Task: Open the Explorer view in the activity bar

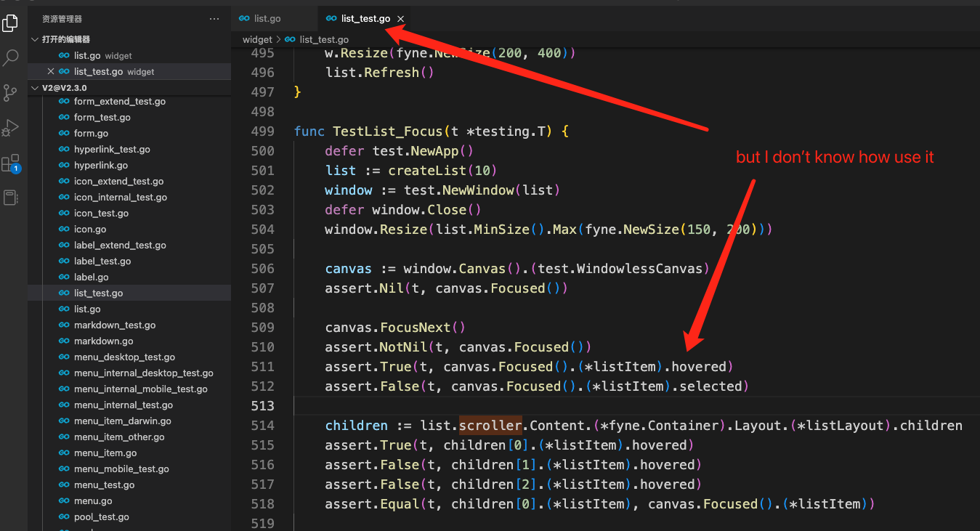Action: pos(10,23)
